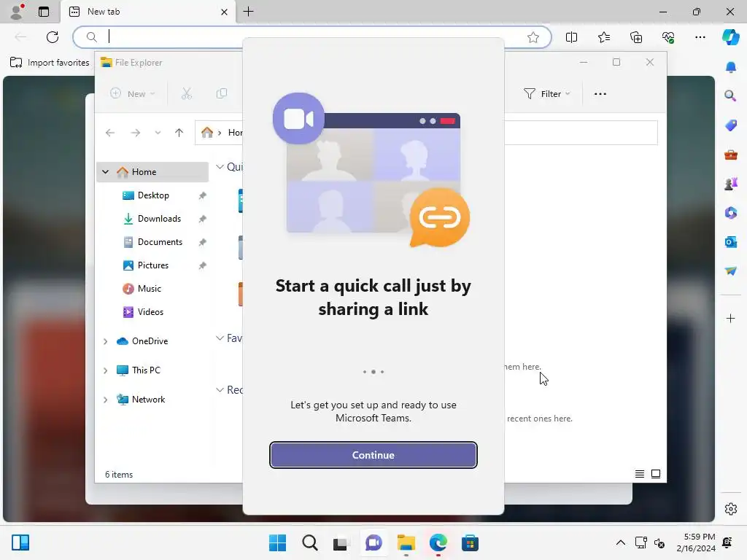Click Copy icon in File Explorer toolbar
This screenshot has height=560, width=747.
pyautogui.click(x=222, y=94)
